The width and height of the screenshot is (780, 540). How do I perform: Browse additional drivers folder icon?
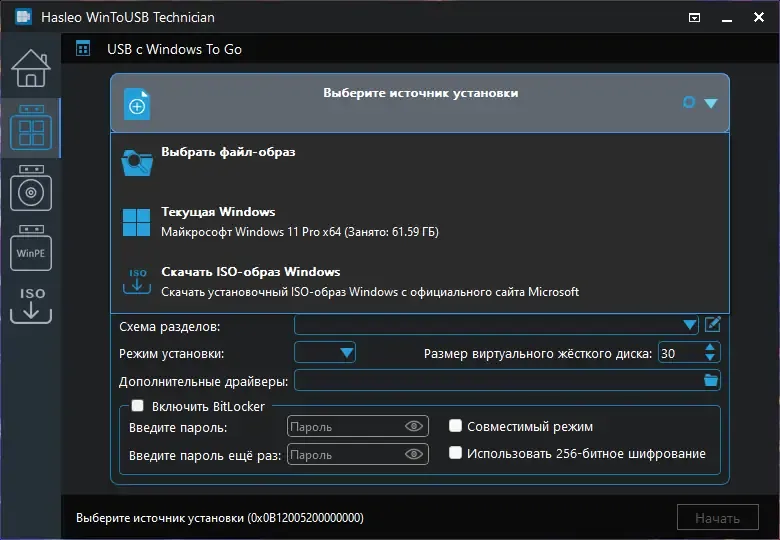point(711,380)
